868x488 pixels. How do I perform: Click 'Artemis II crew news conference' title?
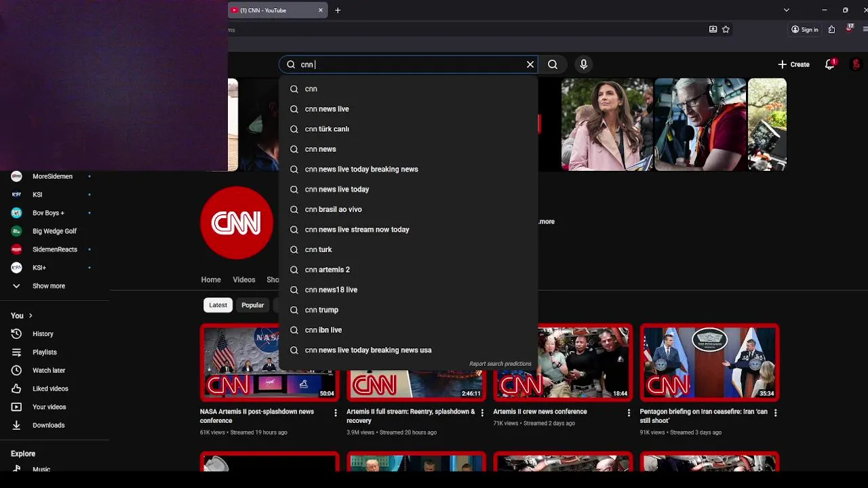click(540, 411)
